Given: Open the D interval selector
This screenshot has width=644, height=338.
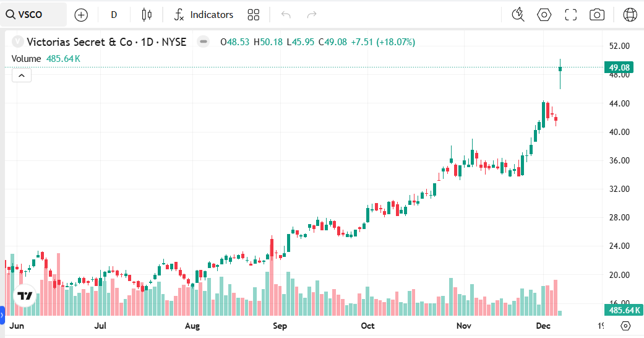Looking at the screenshot, I should [x=114, y=15].
